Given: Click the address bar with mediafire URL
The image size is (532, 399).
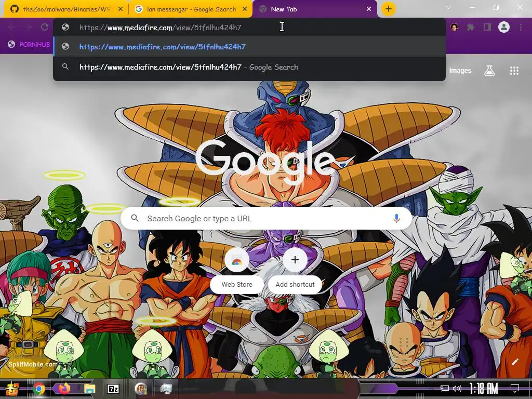Looking at the screenshot, I should [249, 28].
